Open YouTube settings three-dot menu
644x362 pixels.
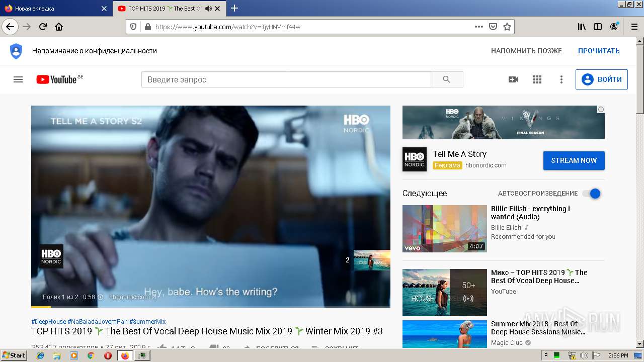point(561,79)
